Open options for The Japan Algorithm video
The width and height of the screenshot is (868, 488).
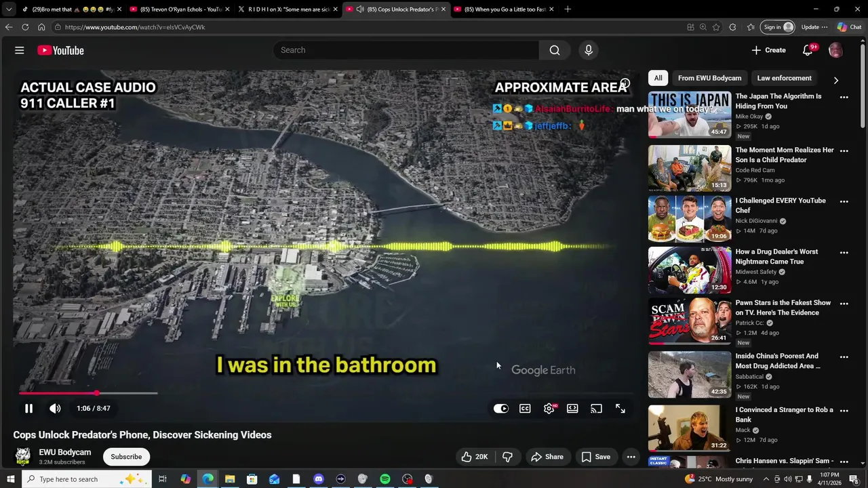[844, 97]
